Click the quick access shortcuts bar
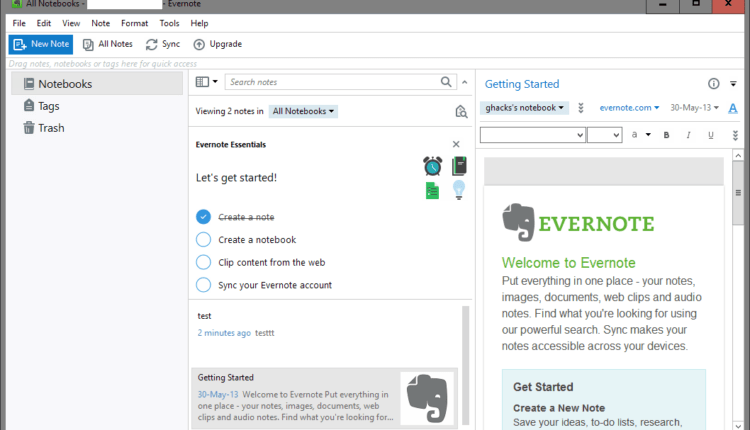The height and width of the screenshot is (430, 750). pos(375,64)
